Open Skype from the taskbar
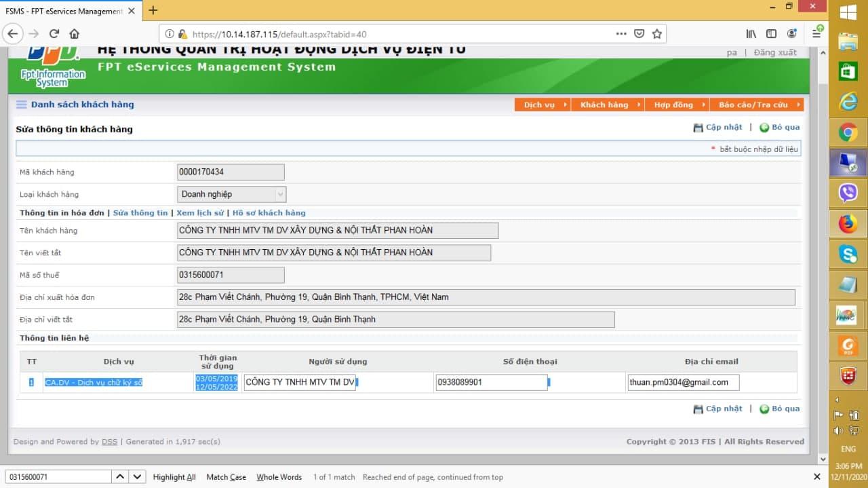The height and width of the screenshot is (488, 868). coord(848,254)
